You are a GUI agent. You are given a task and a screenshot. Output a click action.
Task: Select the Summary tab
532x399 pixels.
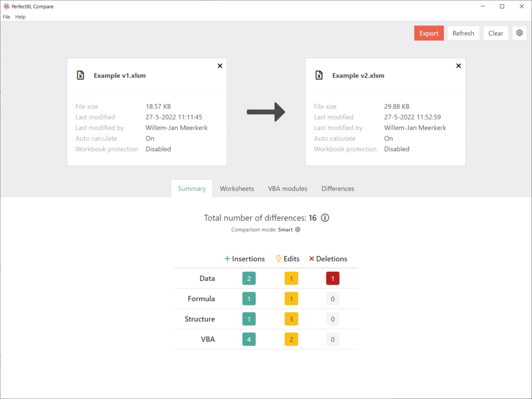click(x=192, y=189)
